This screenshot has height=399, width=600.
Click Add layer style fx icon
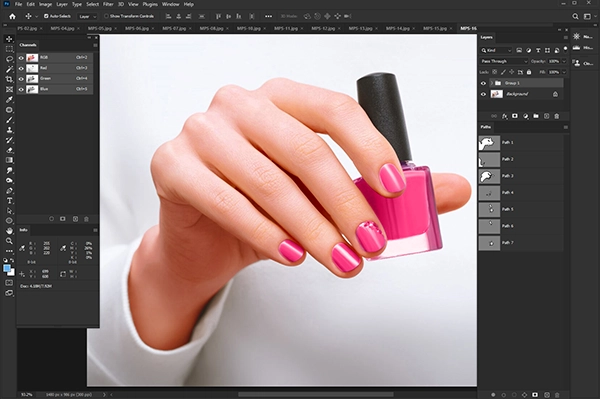(x=505, y=116)
